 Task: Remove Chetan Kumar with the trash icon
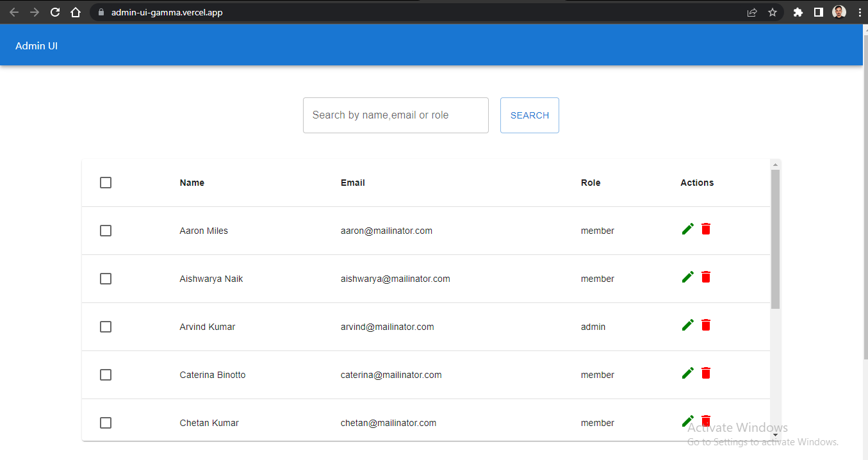(705, 420)
